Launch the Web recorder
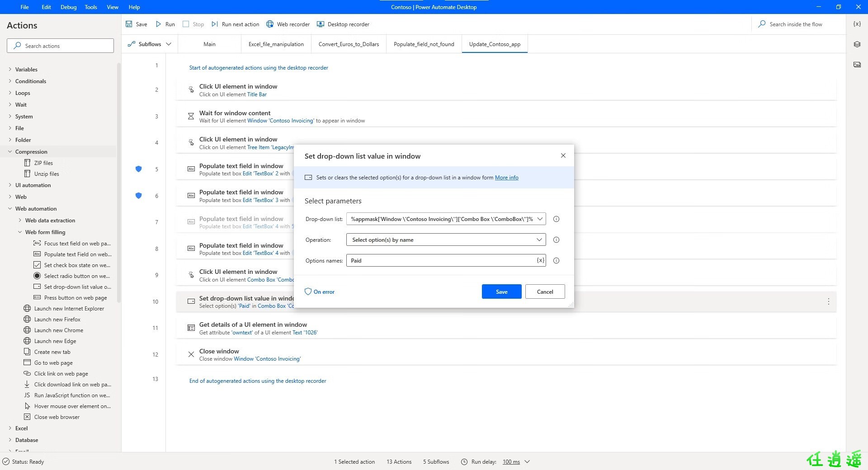This screenshot has width=868, height=470. [x=288, y=24]
